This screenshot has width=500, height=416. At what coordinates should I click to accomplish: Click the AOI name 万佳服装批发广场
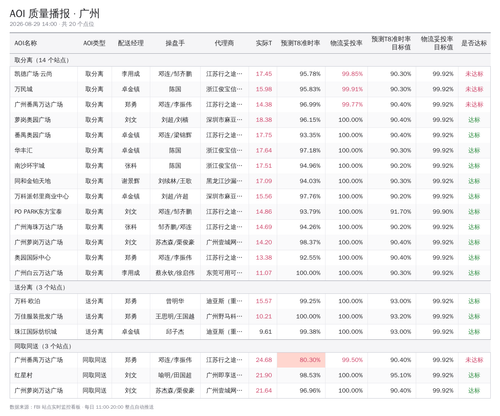(x=38, y=316)
